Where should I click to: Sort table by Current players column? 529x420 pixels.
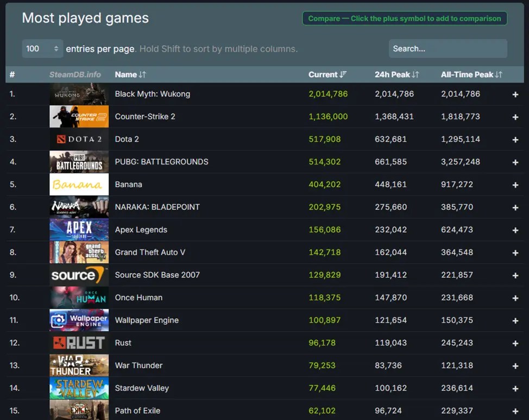pyautogui.click(x=328, y=74)
